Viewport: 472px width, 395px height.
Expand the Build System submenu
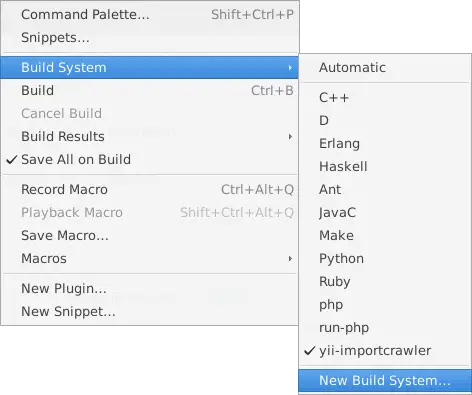pos(149,67)
